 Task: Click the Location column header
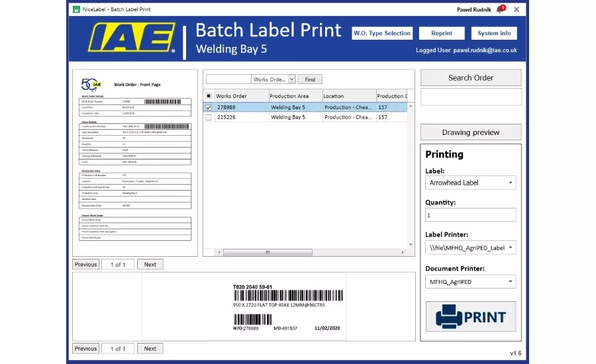349,96
